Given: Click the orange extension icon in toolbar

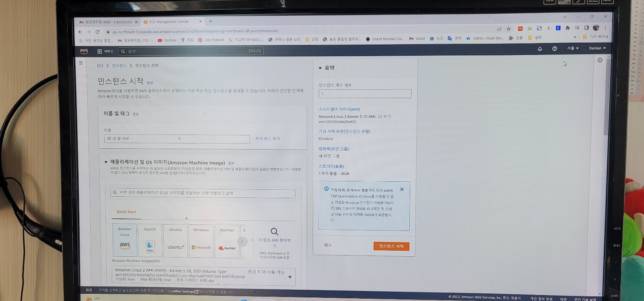Looking at the screenshot, I should point(520,29).
